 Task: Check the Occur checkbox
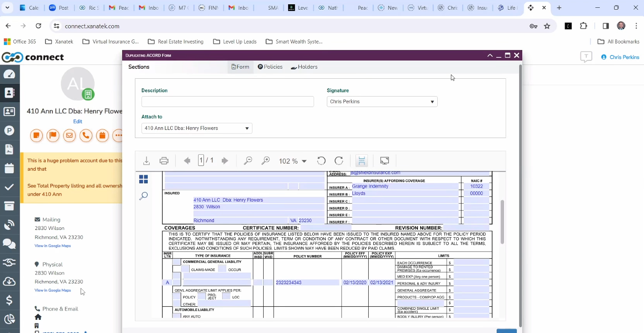[x=222, y=269]
